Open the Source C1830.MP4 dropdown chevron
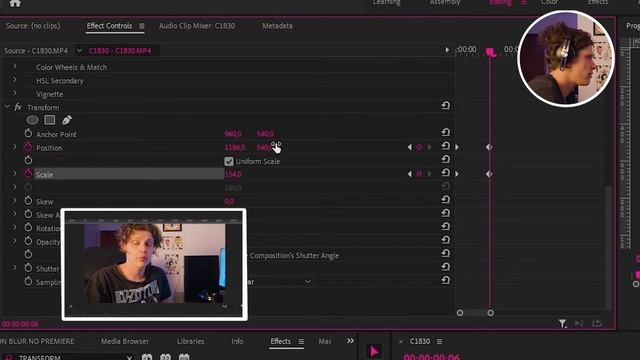The image size is (640, 360). point(79,51)
